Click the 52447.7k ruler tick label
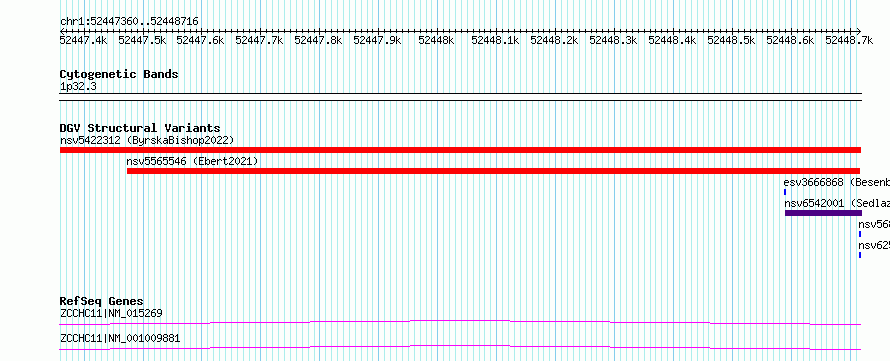This screenshot has height=361, width=890. [259, 40]
